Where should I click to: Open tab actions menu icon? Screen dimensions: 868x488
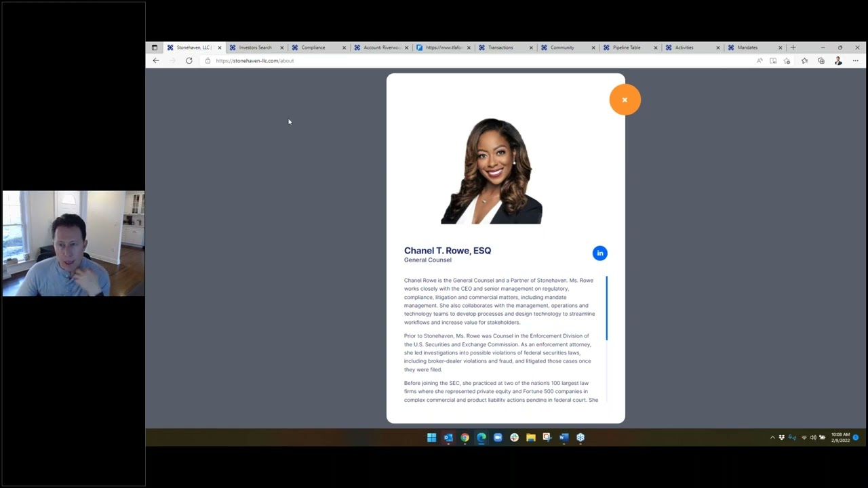tap(155, 47)
